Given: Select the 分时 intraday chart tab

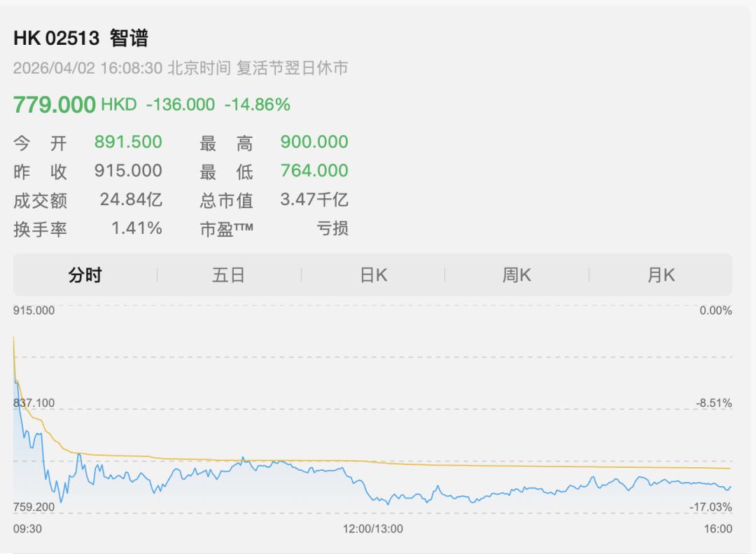Looking at the screenshot, I should (85, 275).
